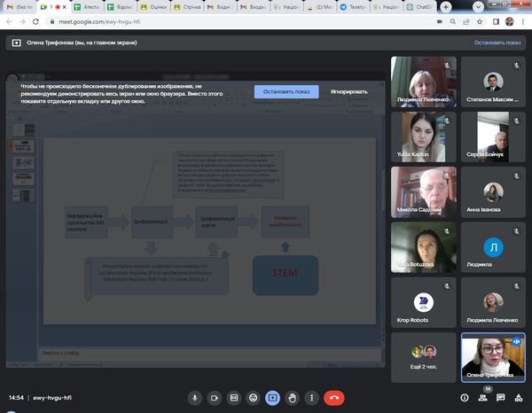Select Микола Садовий video tile
The width and height of the screenshot is (532, 413).
(x=424, y=192)
